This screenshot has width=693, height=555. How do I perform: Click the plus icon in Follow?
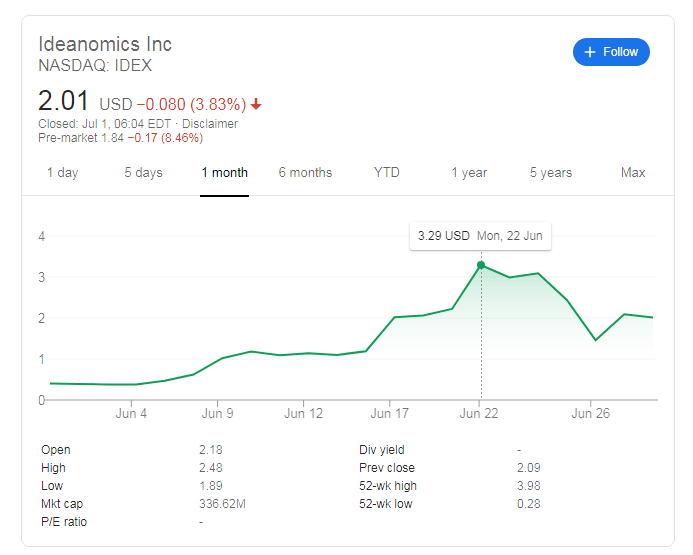590,52
